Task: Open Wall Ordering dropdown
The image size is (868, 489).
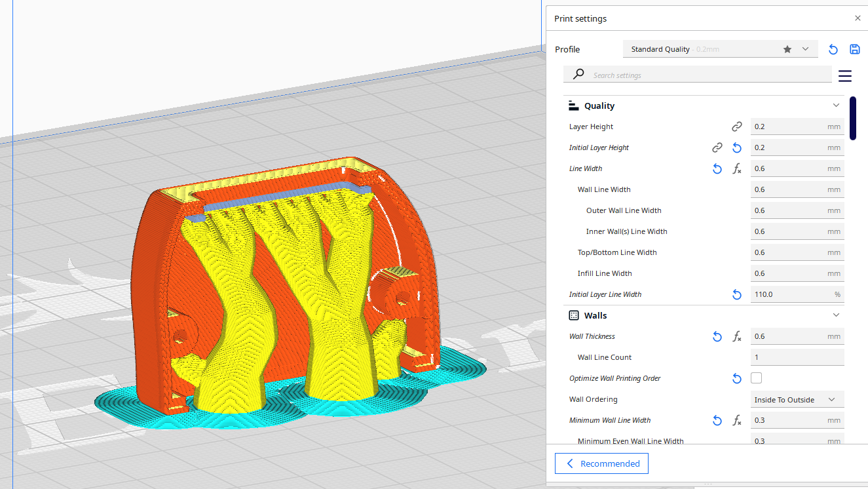Action: pyautogui.click(x=797, y=399)
